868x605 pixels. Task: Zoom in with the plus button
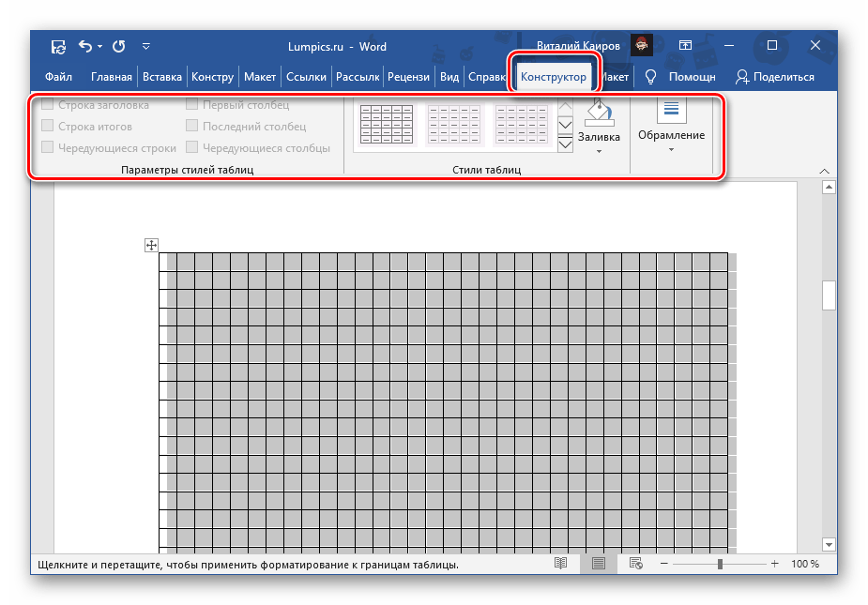tap(774, 564)
